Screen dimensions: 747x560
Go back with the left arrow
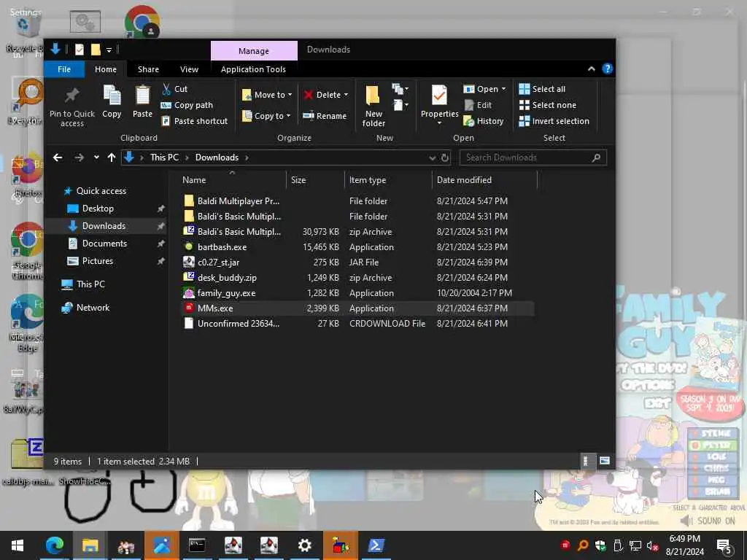tap(58, 157)
